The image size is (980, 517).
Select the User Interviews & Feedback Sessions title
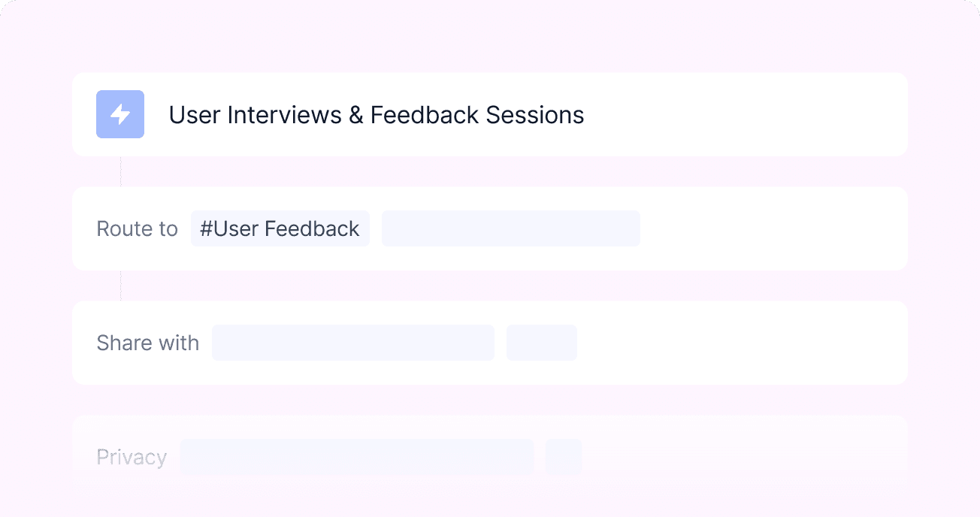coord(376,115)
